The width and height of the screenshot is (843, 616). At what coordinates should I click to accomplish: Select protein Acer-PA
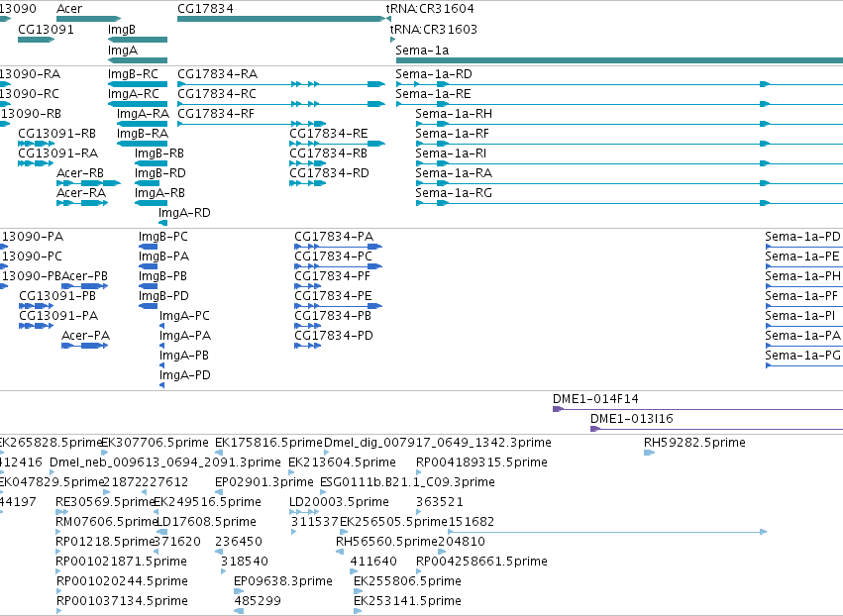click(x=85, y=346)
